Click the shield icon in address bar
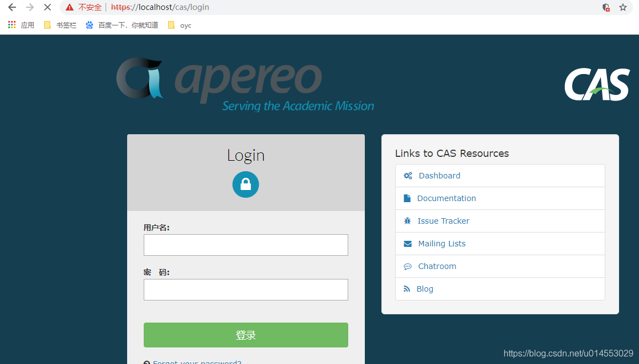Image resolution: width=639 pixels, height=364 pixels. click(x=606, y=7)
